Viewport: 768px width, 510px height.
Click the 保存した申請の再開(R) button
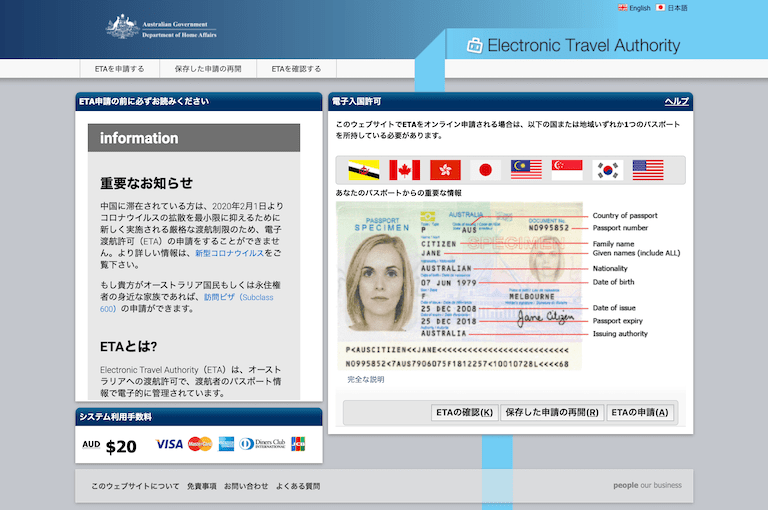[x=552, y=413]
